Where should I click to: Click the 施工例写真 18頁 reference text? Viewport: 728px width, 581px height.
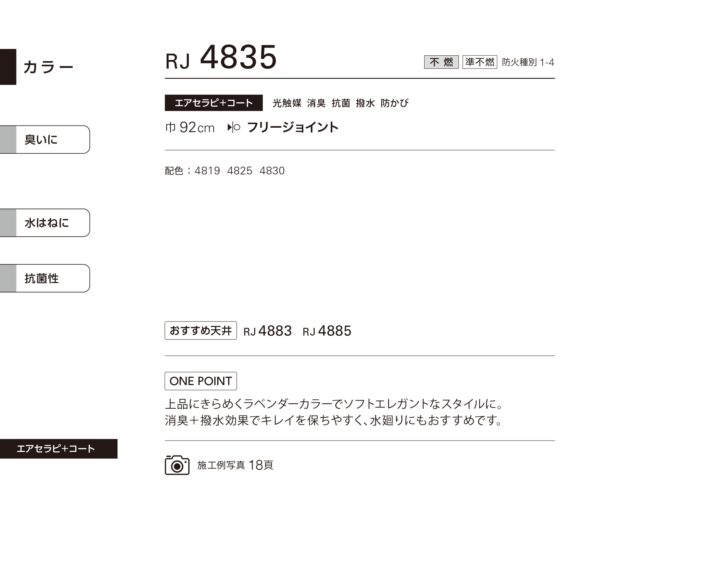click(x=235, y=465)
